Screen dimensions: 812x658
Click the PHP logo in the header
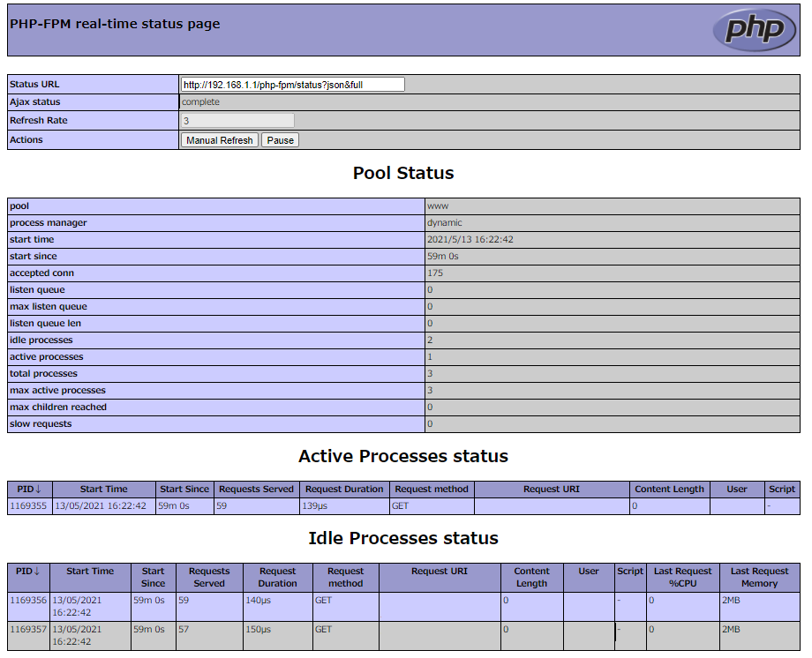(755, 29)
